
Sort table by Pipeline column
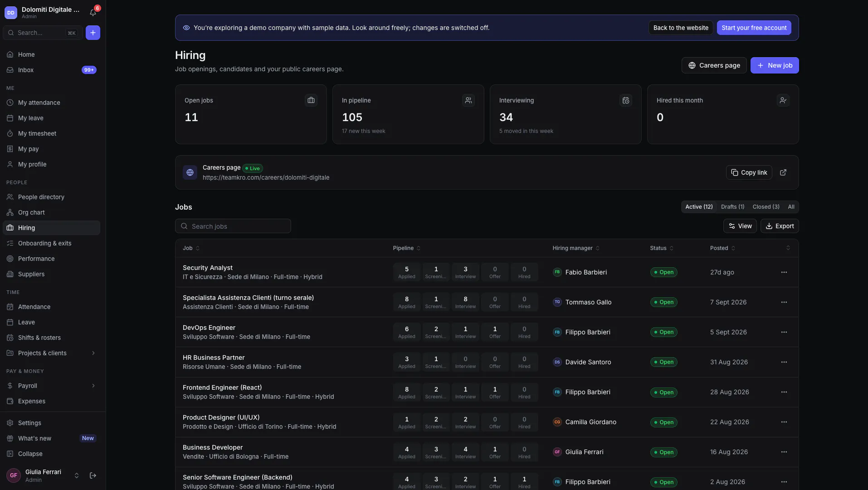(x=407, y=248)
